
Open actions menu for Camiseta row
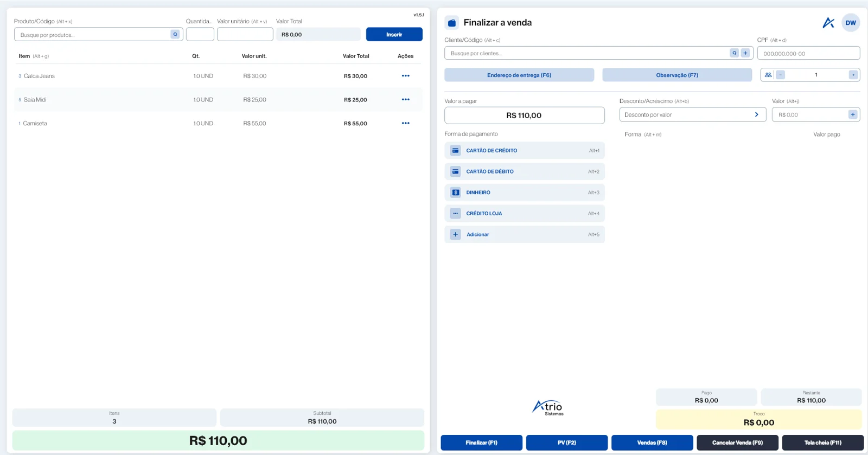(405, 124)
